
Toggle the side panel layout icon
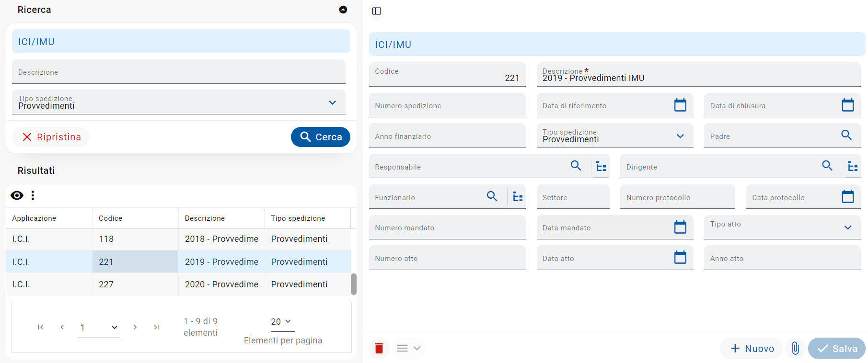[x=377, y=11]
